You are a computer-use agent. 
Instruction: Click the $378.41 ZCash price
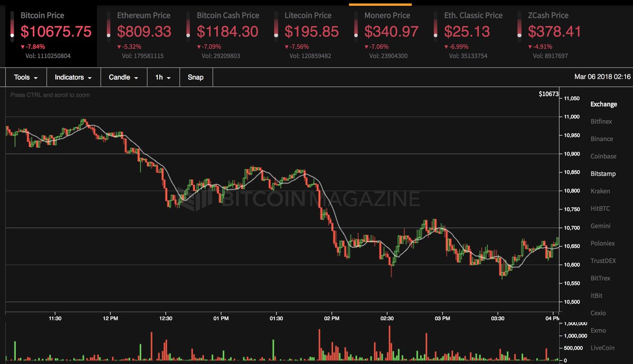554,32
